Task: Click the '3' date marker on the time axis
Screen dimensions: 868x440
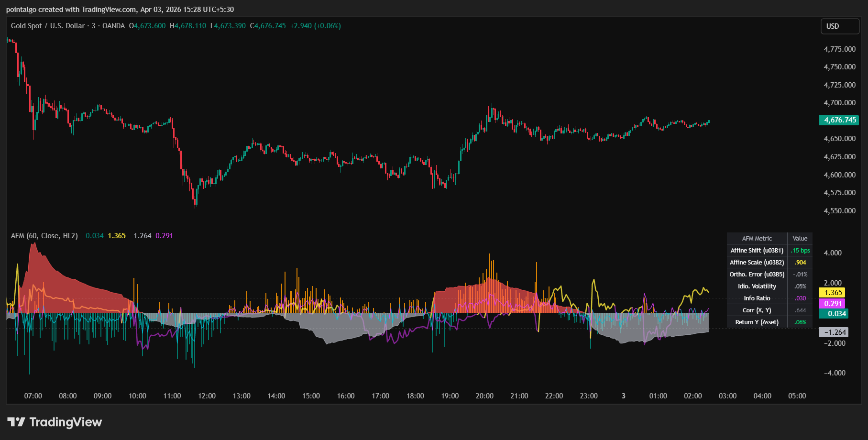Action: [x=623, y=396]
